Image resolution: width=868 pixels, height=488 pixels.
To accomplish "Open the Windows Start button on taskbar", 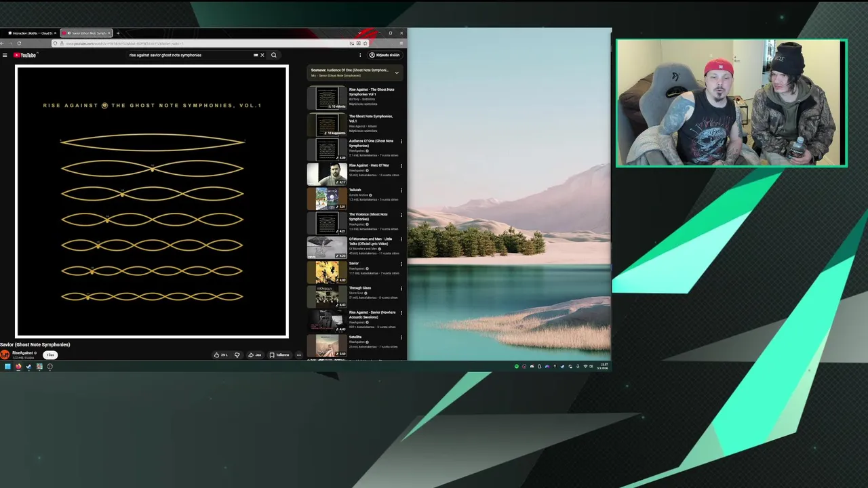I will coord(7,367).
